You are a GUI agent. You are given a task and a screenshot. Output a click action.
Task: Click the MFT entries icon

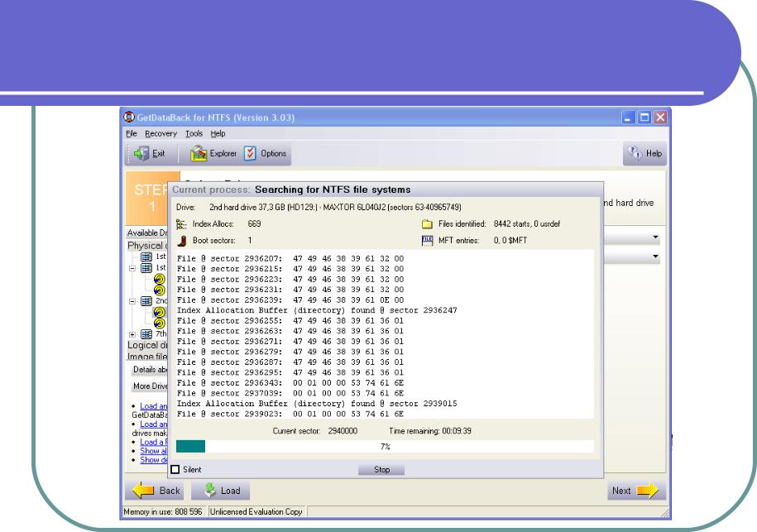(x=427, y=241)
